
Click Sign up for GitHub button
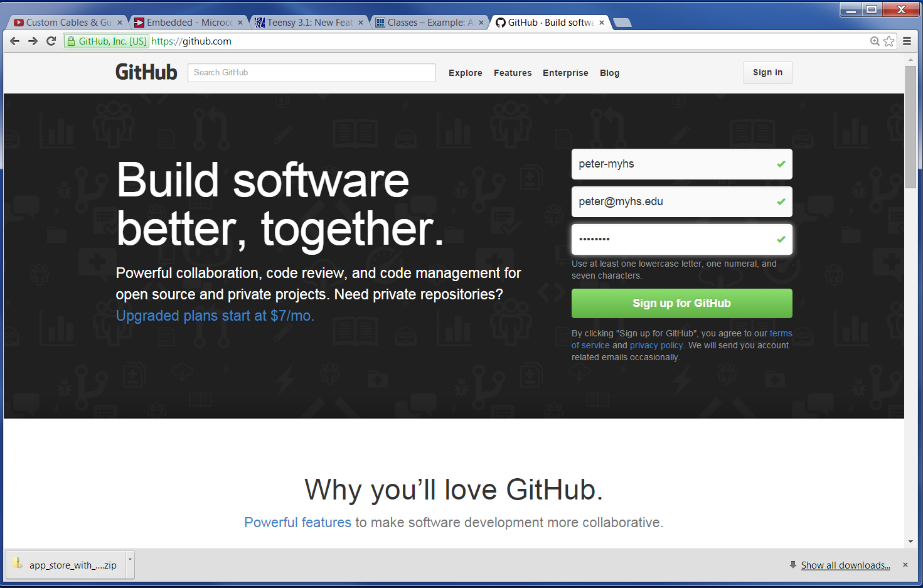pos(681,303)
